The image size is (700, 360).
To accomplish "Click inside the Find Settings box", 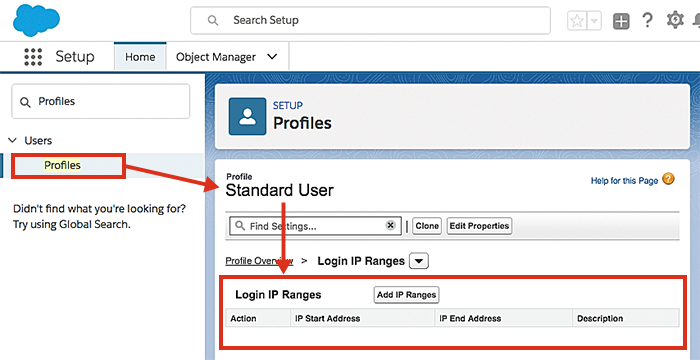I will click(x=315, y=226).
